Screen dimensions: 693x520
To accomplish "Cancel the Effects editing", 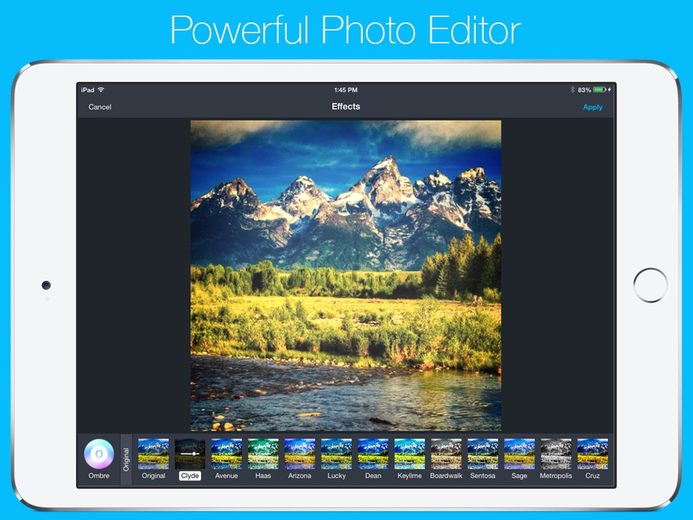I will [x=100, y=107].
